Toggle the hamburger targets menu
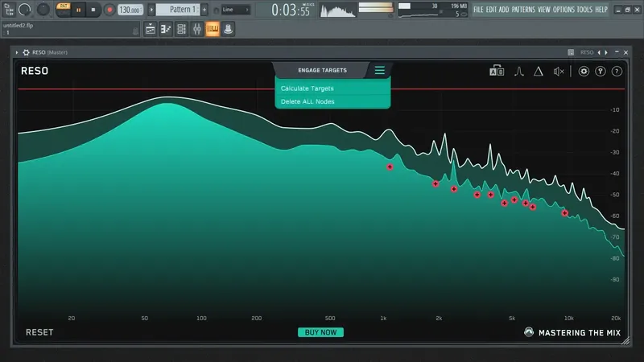This screenshot has width=644, height=362. click(x=379, y=71)
